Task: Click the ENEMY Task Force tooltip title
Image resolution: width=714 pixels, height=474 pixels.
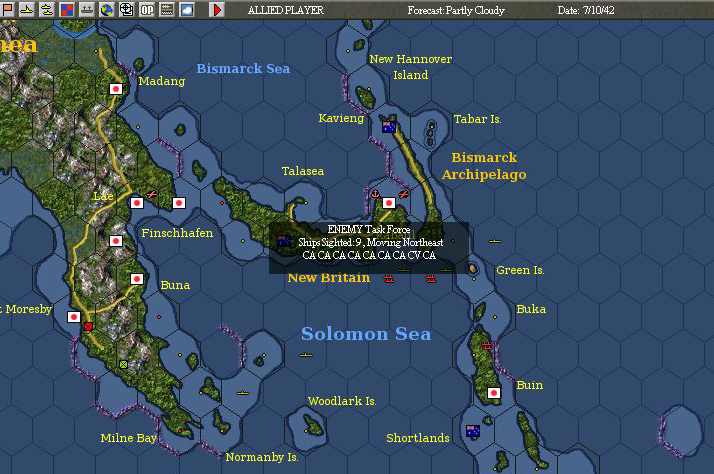Action: 369,229
